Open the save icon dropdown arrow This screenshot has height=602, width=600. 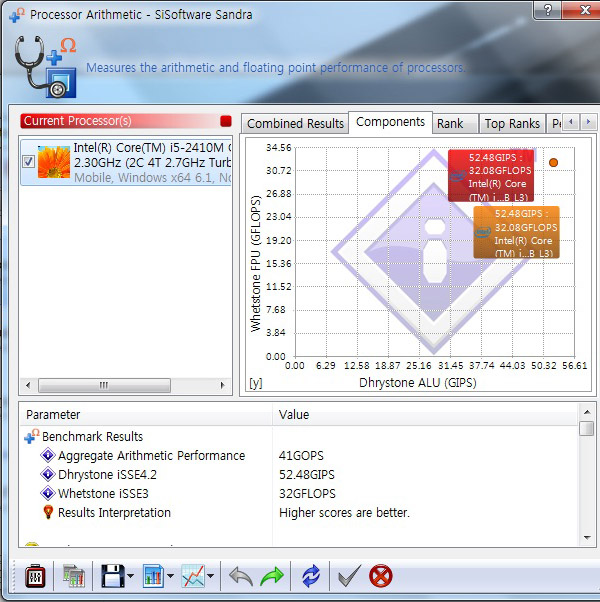[131, 576]
